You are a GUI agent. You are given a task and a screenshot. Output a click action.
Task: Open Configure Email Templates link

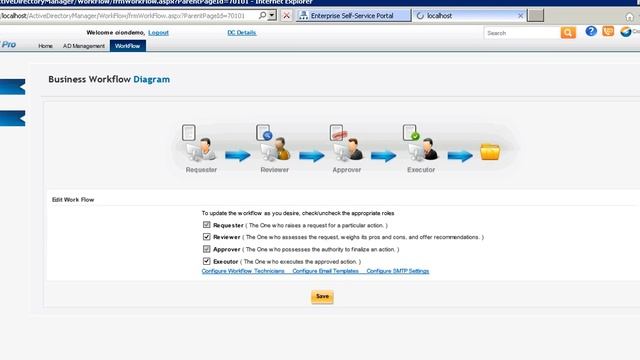pyautogui.click(x=326, y=271)
